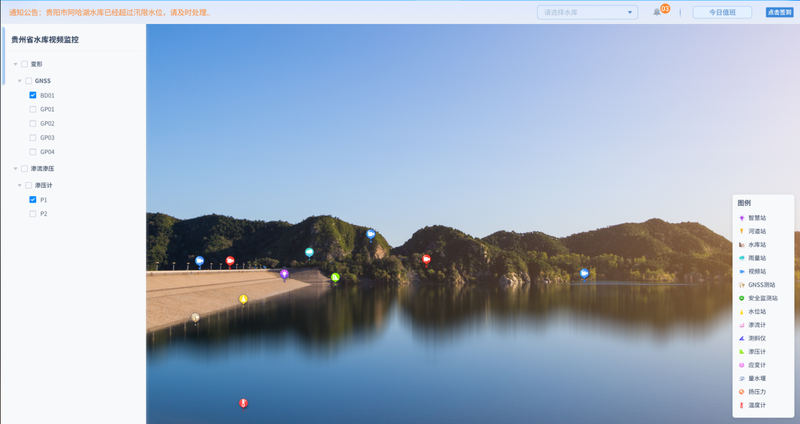Select the purple smart station map marker
Screen dimensions: 800x424
(285, 275)
